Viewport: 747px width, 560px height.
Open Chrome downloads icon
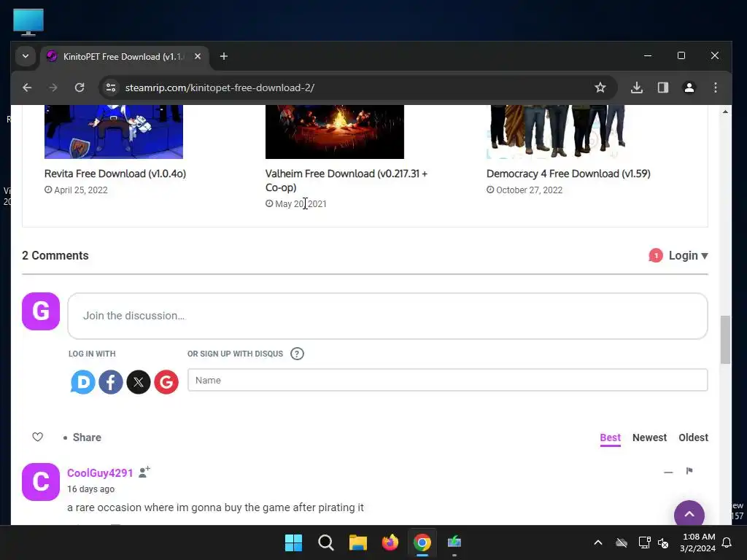(637, 87)
